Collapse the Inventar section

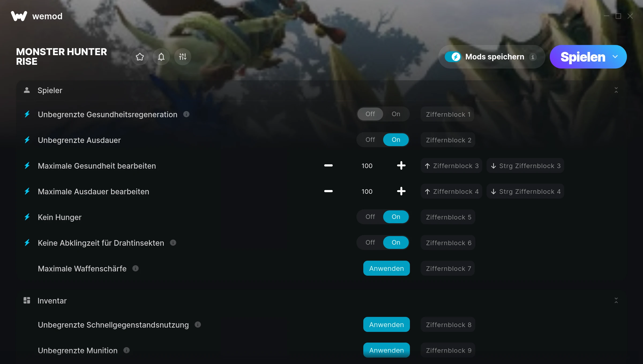tap(616, 301)
